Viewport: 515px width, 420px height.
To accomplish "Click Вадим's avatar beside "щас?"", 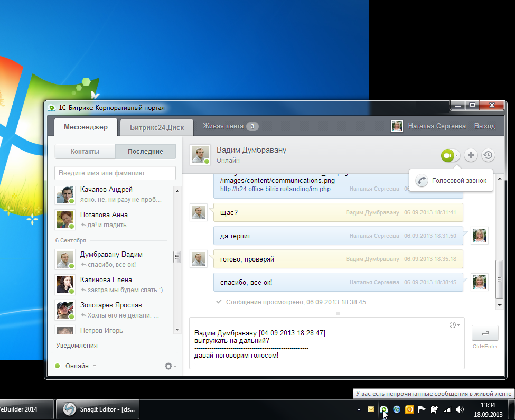I will point(199,212).
